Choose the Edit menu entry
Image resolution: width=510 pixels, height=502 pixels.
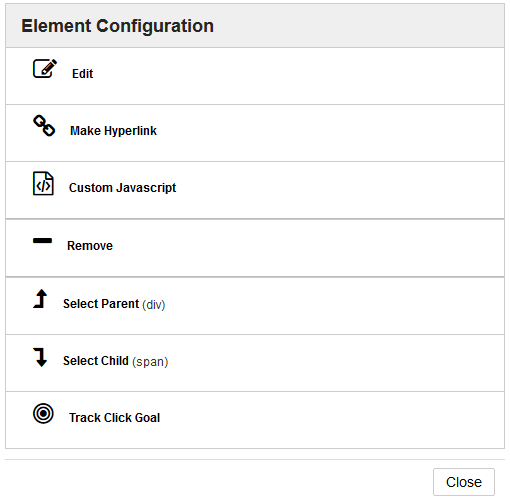tap(255, 76)
